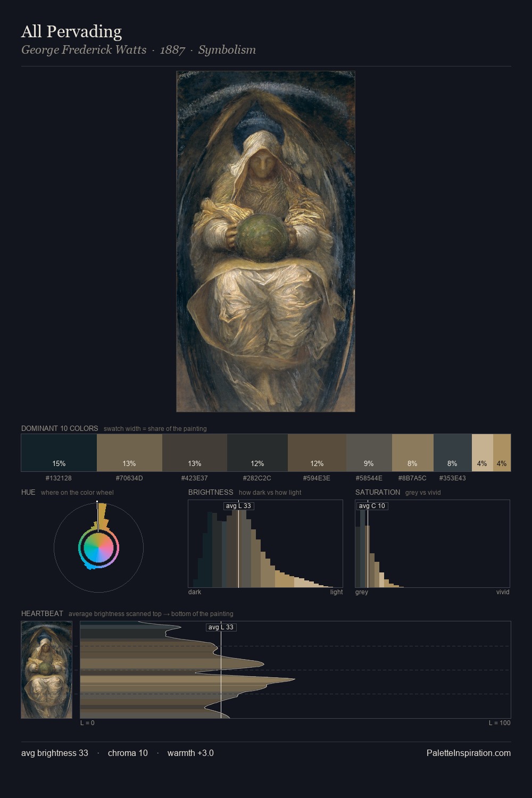
Task: Click the 'George Frederick Watts · 1887 · Symbolism' subtitle
Action: [138, 50]
